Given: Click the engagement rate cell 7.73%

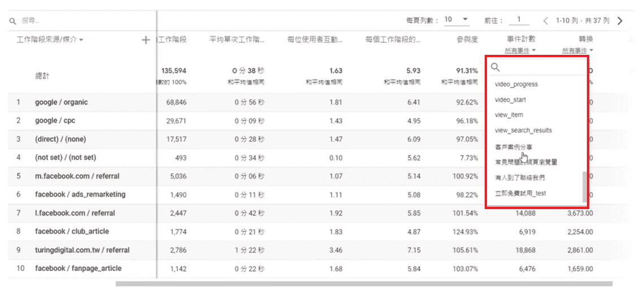Looking at the screenshot, I should (469, 158).
